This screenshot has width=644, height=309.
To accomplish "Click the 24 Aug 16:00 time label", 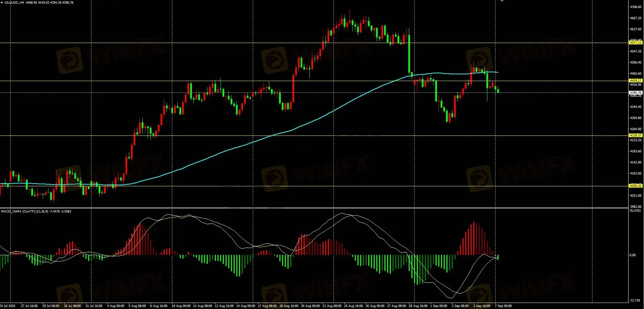I will [x=353, y=306].
